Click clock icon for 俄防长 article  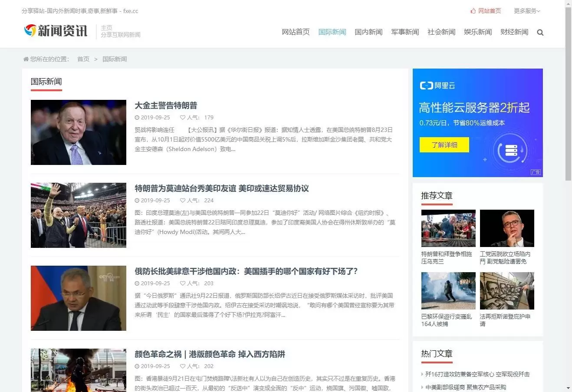click(137, 283)
